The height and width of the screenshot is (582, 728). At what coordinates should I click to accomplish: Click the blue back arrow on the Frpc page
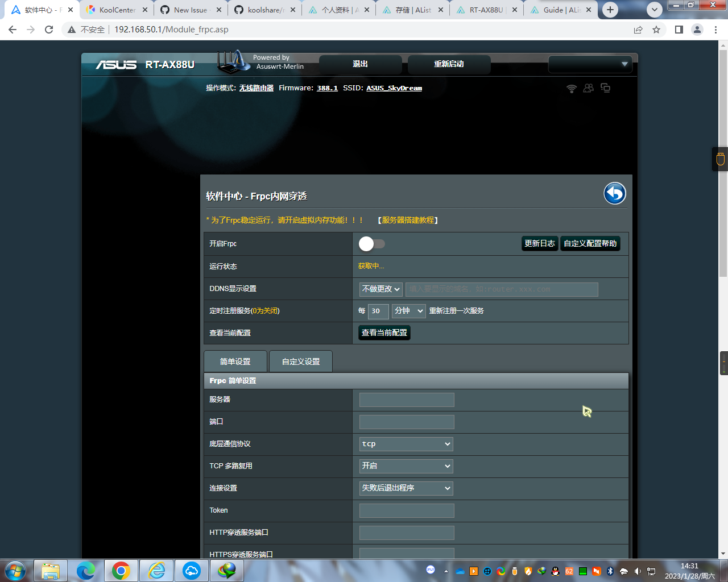point(614,193)
